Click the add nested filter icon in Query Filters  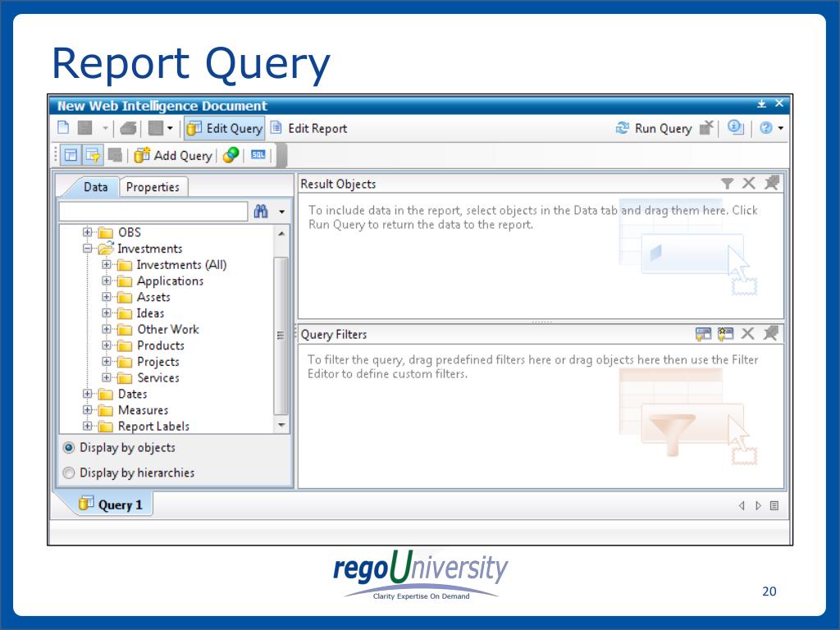pos(725,334)
